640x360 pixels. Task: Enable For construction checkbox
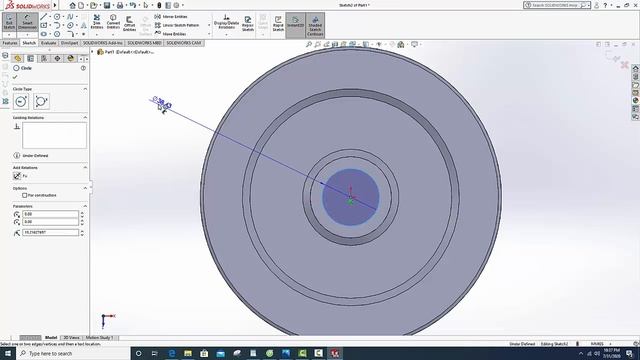(x=24, y=196)
